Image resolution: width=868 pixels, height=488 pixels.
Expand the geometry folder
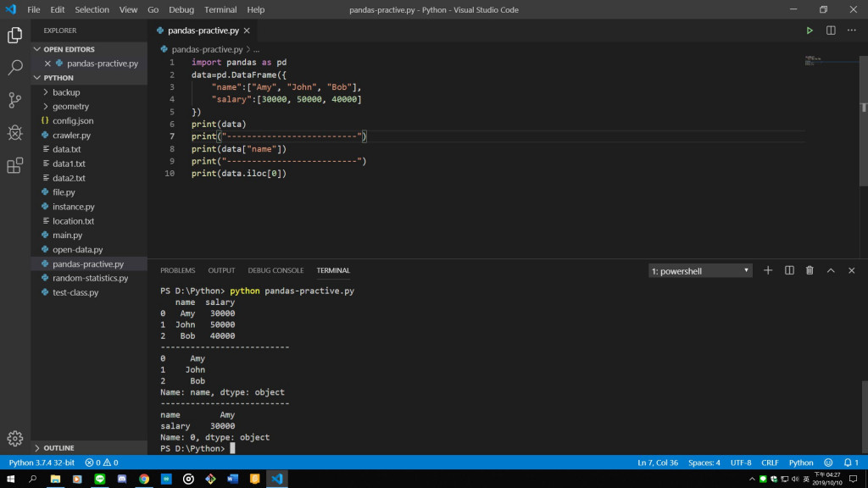tap(88, 106)
